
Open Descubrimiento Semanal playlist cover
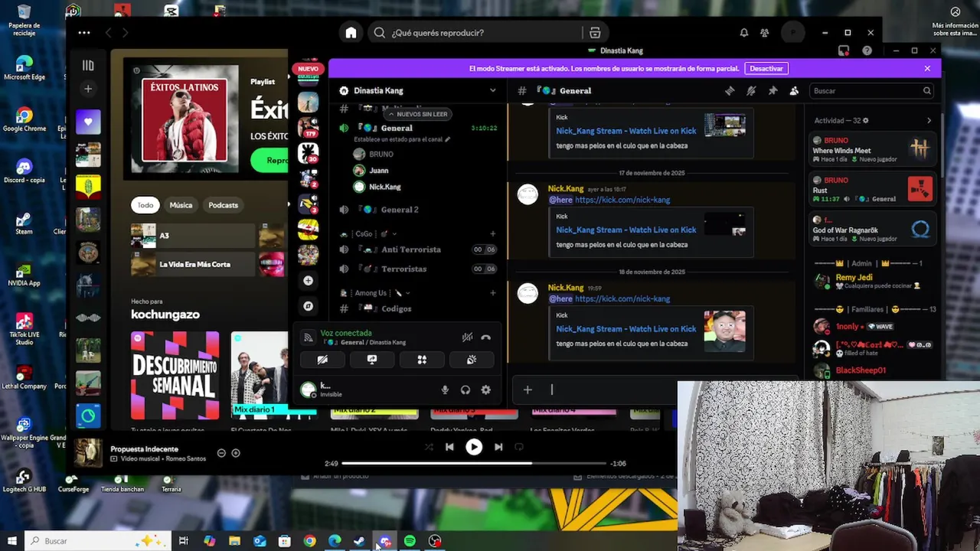point(175,375)
